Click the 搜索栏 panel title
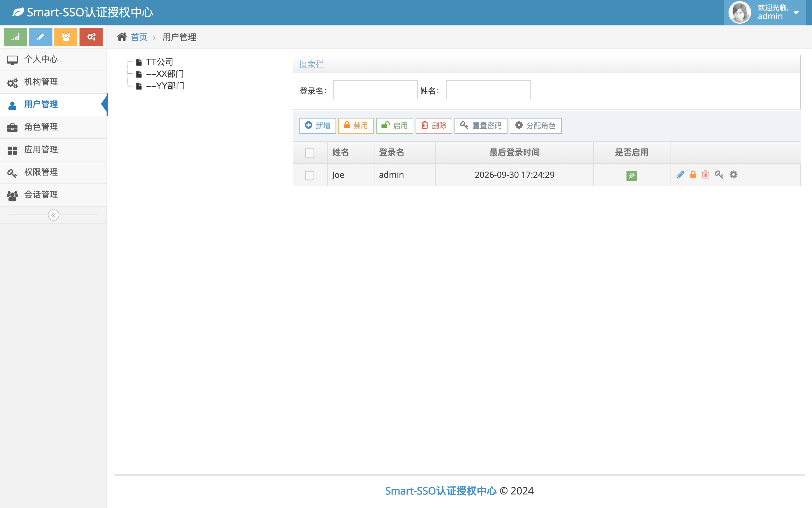 click(x=311, y=64)
